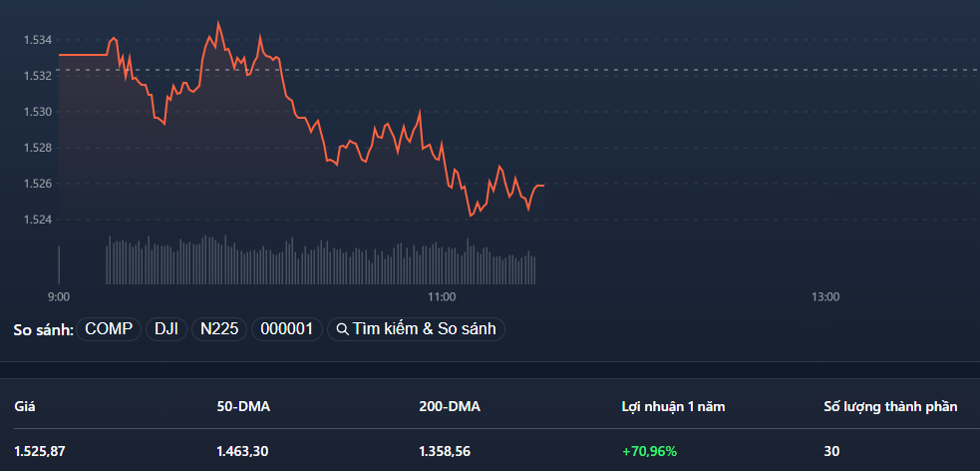The image size is (980, 471).
Task: Click the end of the orange price line
Action: point(542,186)
